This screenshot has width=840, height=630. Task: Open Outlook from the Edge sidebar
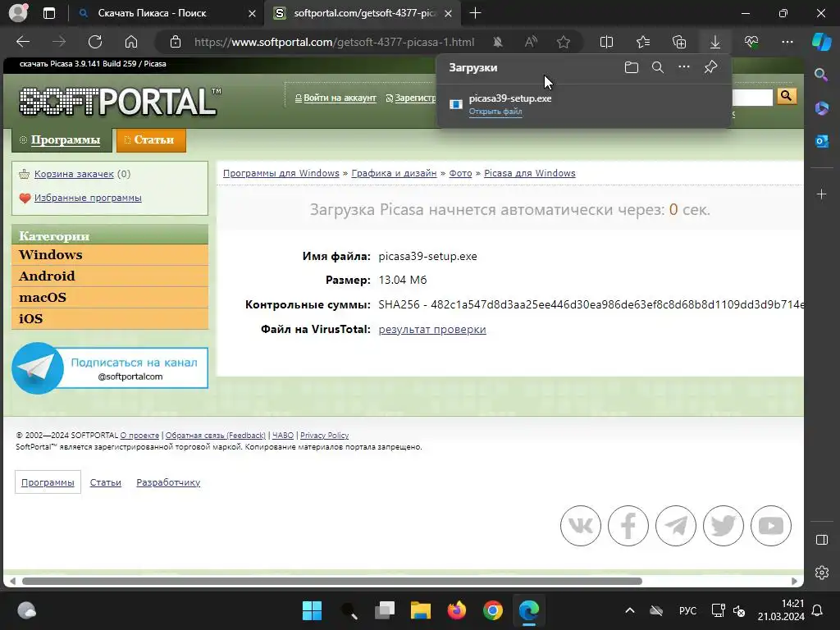click(x=822, y=141)
